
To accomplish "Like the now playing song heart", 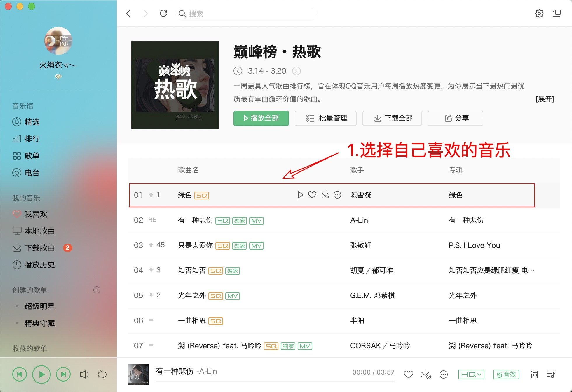I will click(408, 374).
